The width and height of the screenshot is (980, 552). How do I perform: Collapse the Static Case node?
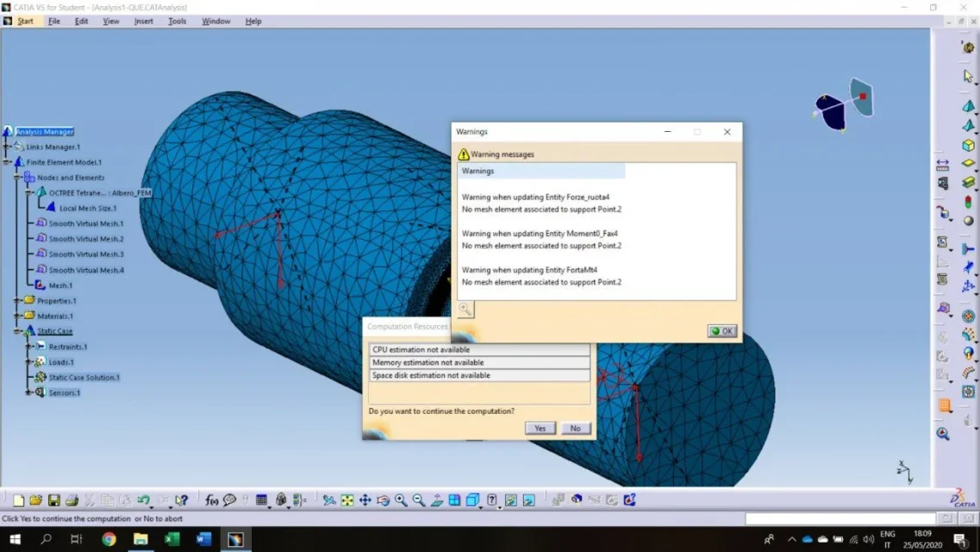click(x=17, y=331)
